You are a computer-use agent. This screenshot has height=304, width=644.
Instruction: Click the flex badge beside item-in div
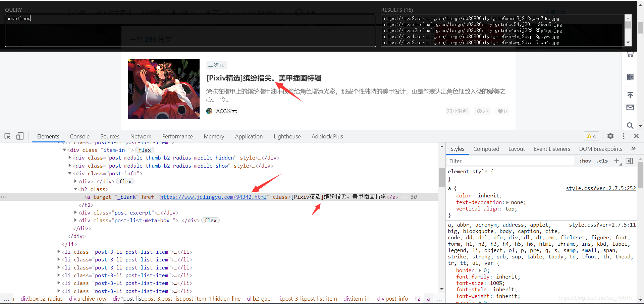(145, 150)
